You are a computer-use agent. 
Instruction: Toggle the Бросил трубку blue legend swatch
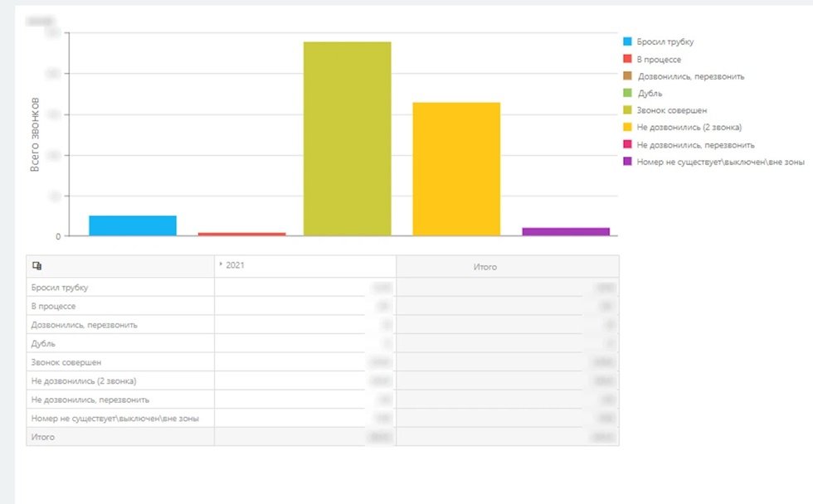point(627,41)
